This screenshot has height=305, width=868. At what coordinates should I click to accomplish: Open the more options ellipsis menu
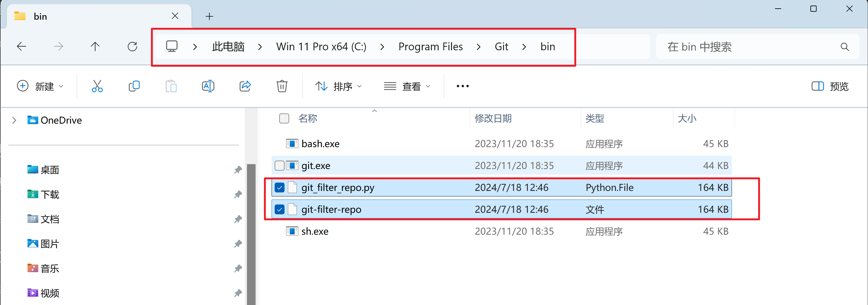[463, 86]
